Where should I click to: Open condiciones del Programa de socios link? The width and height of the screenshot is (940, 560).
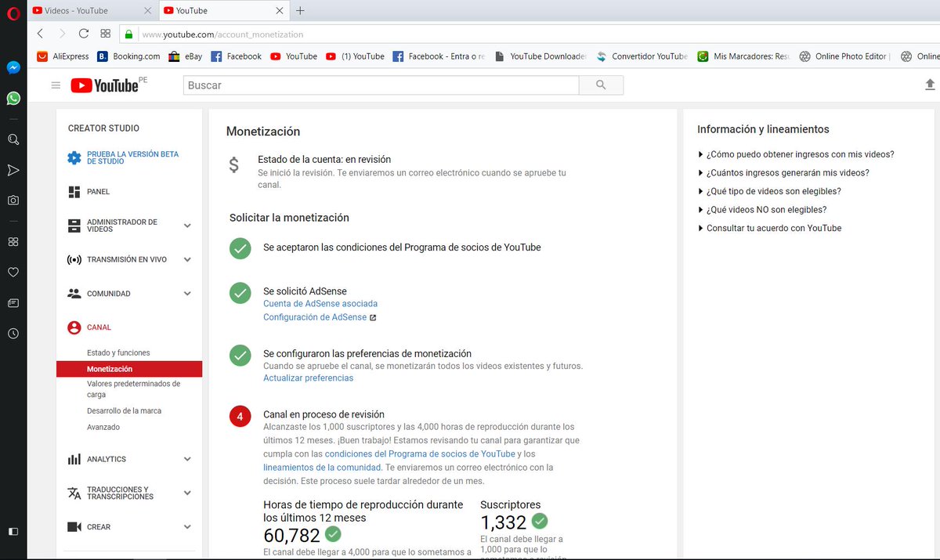click(x=420, y=454)
